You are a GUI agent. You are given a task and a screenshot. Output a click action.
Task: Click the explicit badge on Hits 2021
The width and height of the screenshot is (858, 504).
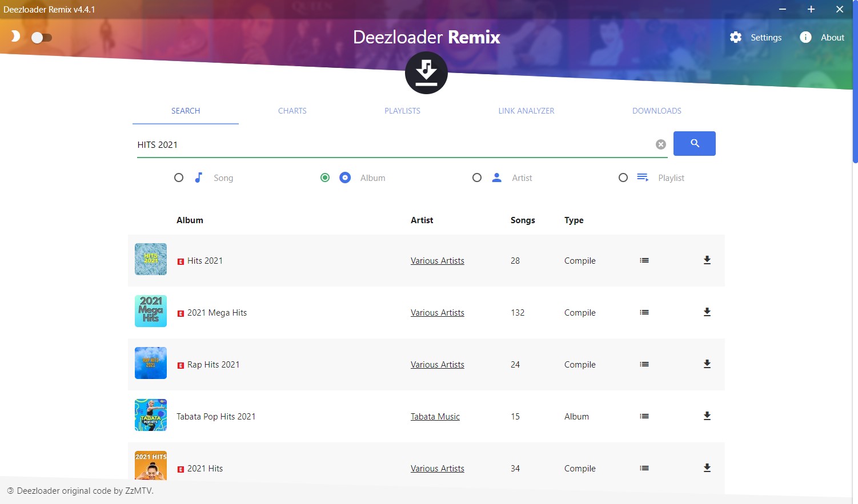[181, 261]
